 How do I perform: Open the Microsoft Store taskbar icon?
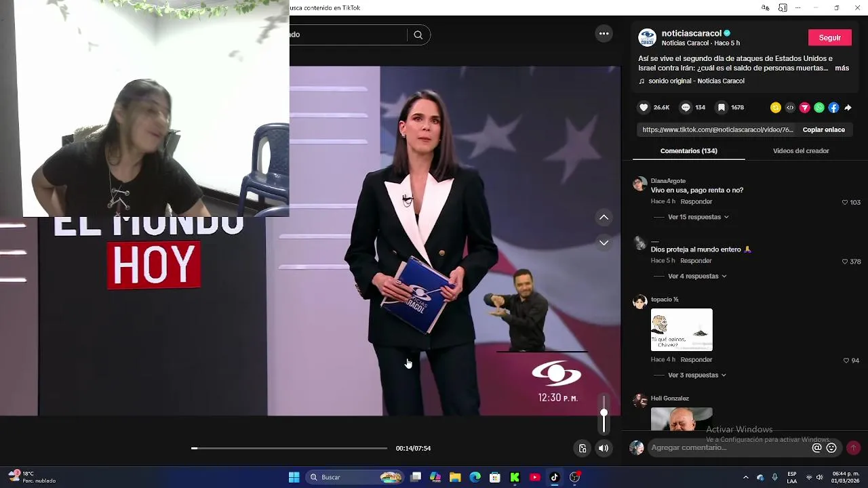click(495, 477)
